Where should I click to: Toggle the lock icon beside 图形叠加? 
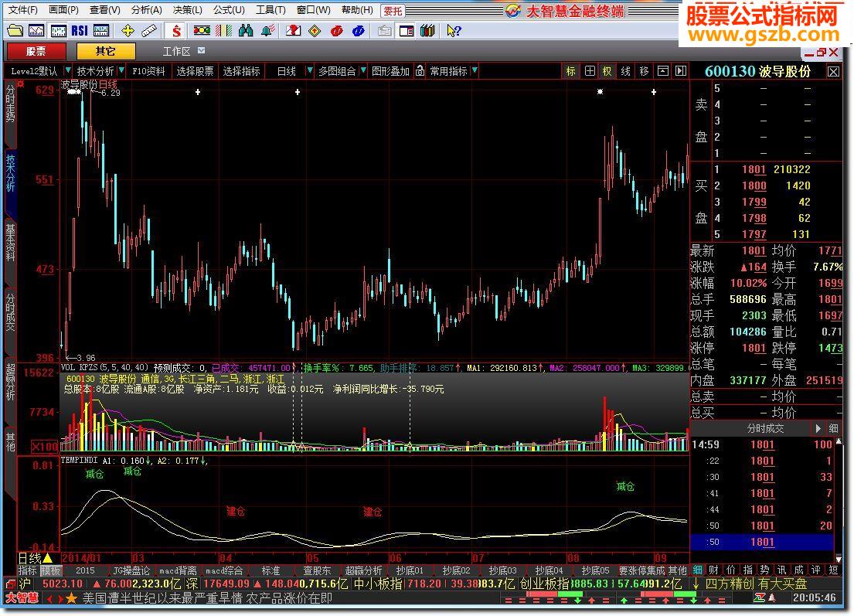[x=420, y=71]
